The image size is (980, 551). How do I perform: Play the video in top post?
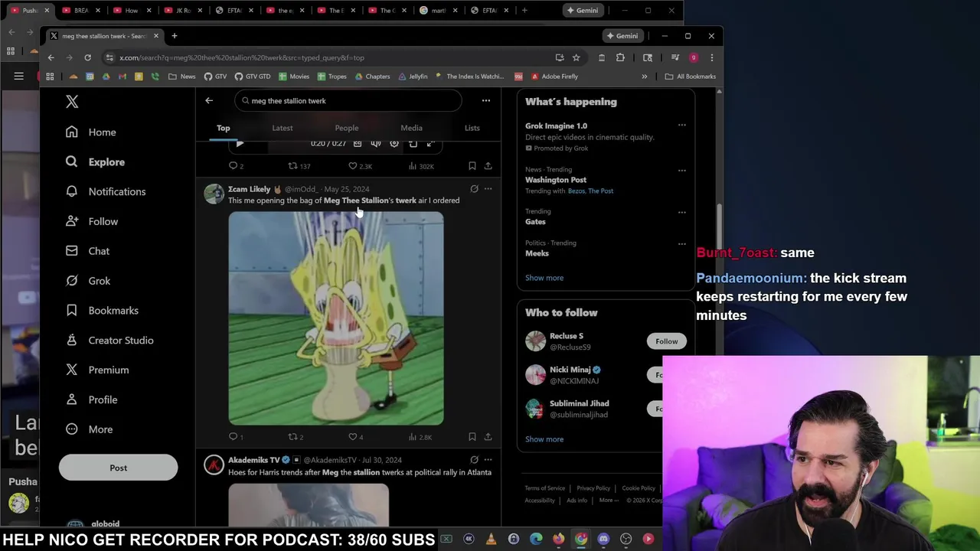240,143
